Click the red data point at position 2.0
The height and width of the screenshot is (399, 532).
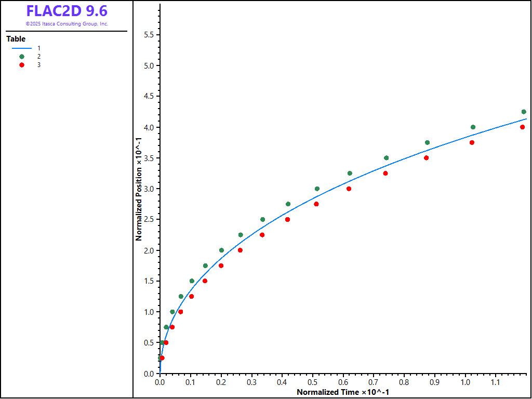point(240,250)
